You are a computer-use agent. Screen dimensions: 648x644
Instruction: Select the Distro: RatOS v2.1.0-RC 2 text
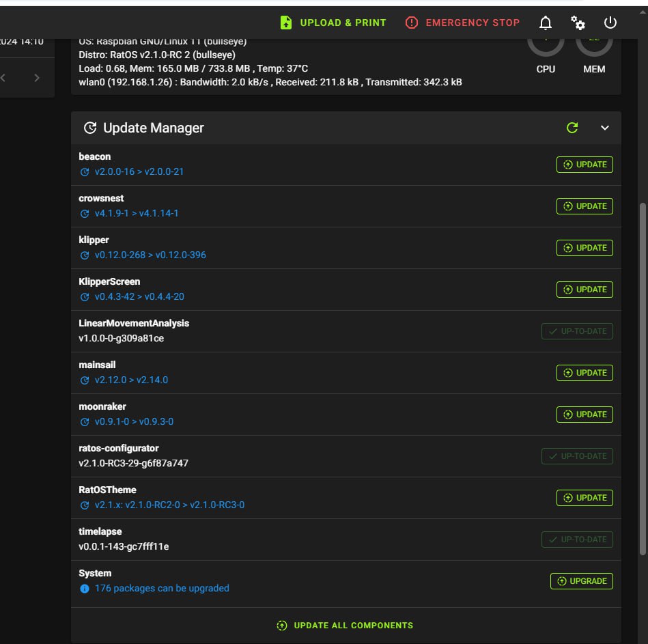pos(157,55)
